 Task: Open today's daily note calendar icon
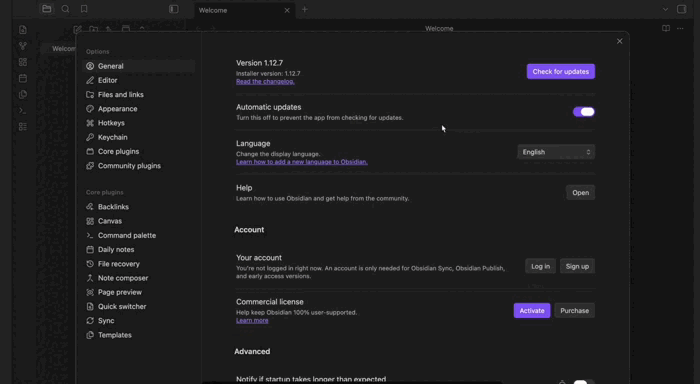(23, 78)
